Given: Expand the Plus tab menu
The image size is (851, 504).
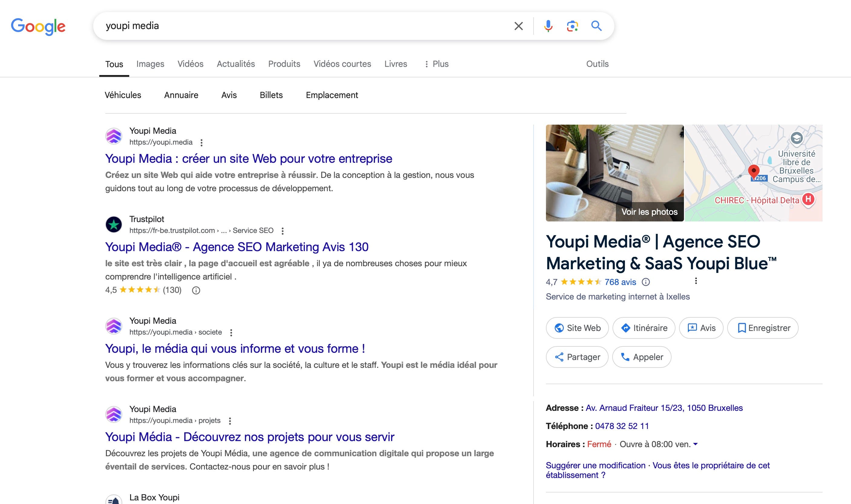Looking at the screenshot, I should point(436,64).
